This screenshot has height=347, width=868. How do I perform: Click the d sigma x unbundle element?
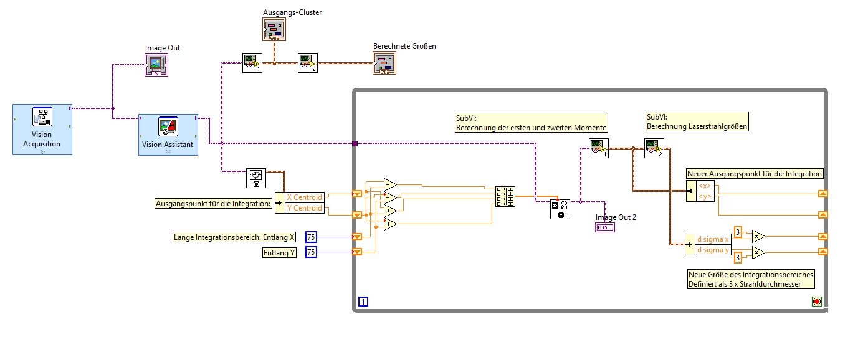[x=712, y=240]
